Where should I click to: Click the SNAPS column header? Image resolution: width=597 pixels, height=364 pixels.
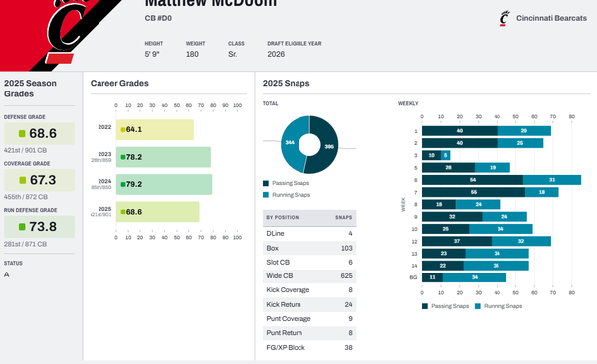[x=343, y=218]
